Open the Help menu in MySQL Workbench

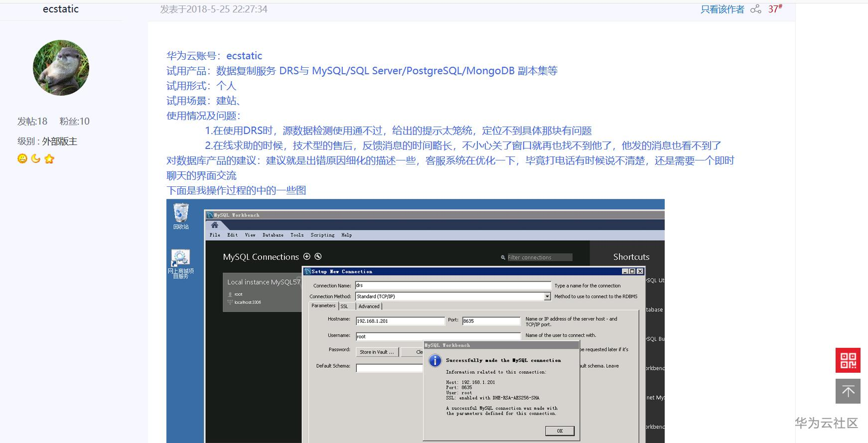click(347, 235)
